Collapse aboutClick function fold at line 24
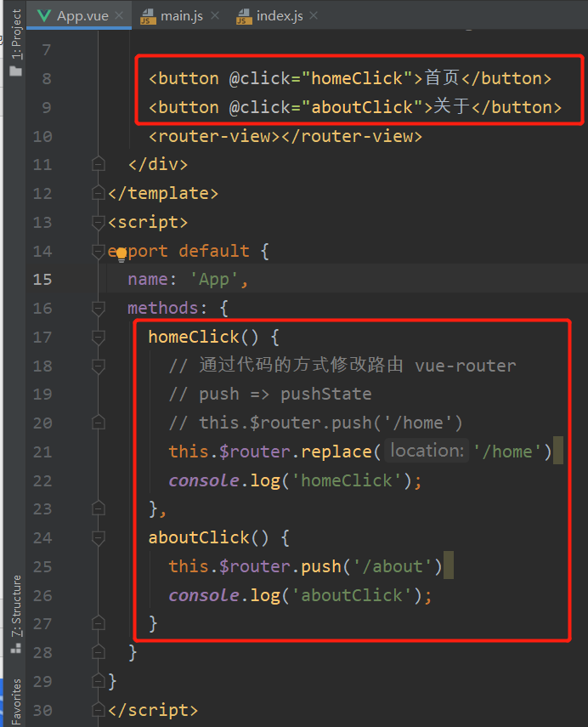 pyautogui.click(x=99, y=538)
